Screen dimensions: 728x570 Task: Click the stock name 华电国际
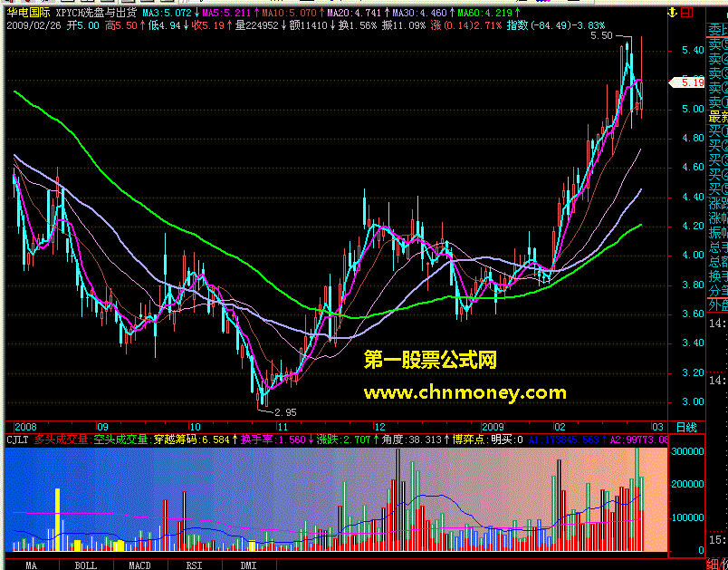click(28, 13)
